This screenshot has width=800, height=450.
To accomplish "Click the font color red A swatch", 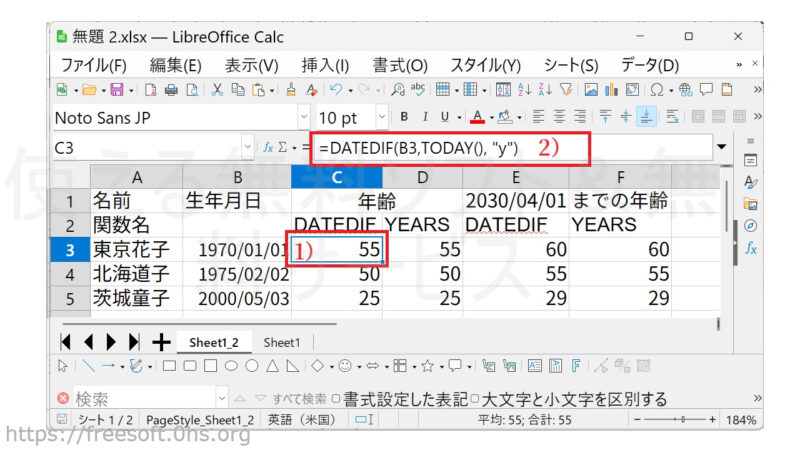I will [x=478, y=117].
